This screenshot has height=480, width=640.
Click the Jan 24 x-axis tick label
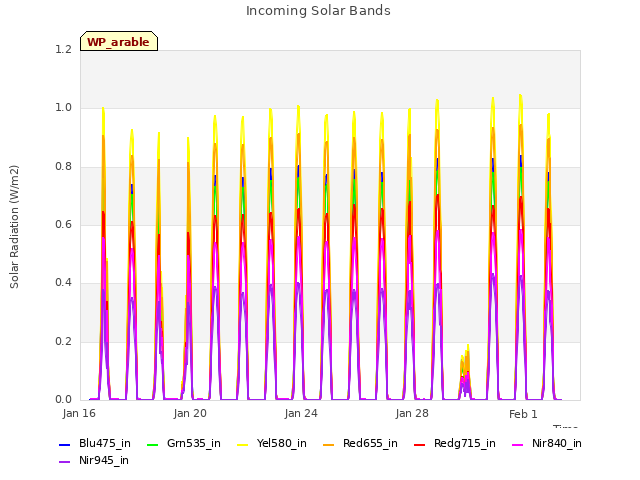pos(301,413)
